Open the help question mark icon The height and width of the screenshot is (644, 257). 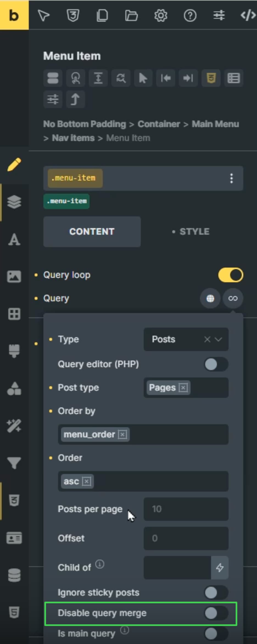pyautogui.click(x=190, y=16)
